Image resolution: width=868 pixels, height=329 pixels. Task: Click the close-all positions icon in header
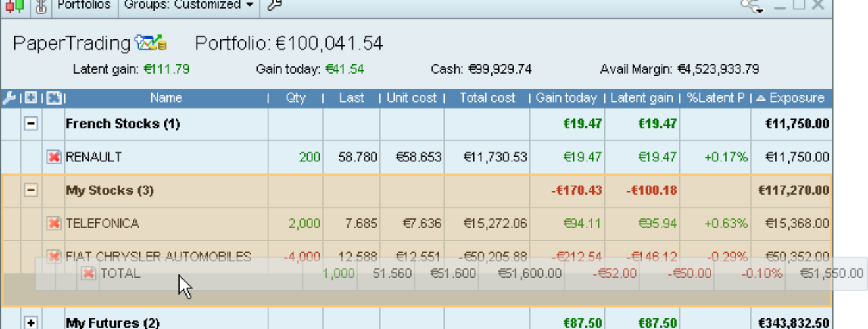[x=53, y=98]
